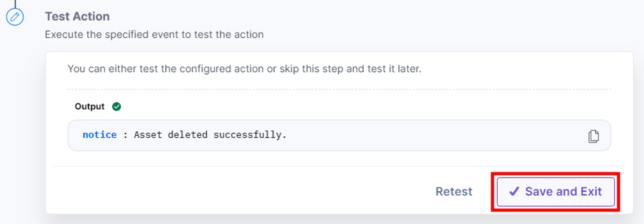Click the dashed divider below the instruction text

pos(339,89)
